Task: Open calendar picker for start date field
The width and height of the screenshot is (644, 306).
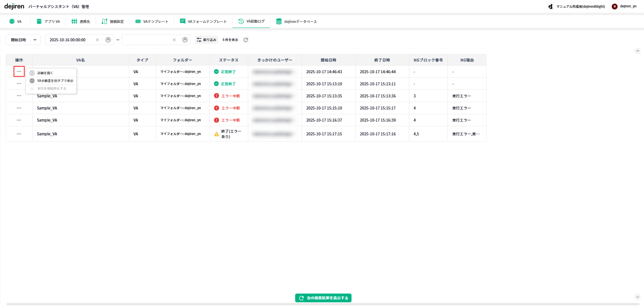Action: (x=108, y=40)
